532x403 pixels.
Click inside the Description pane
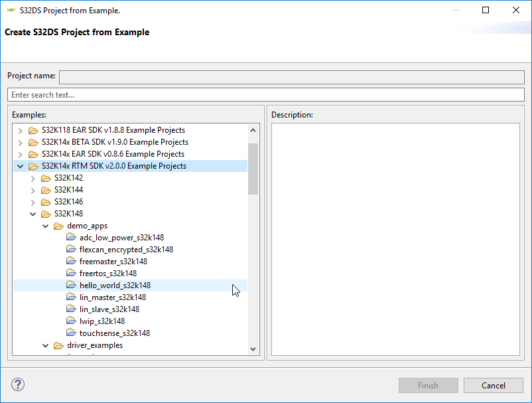[395, 240]
